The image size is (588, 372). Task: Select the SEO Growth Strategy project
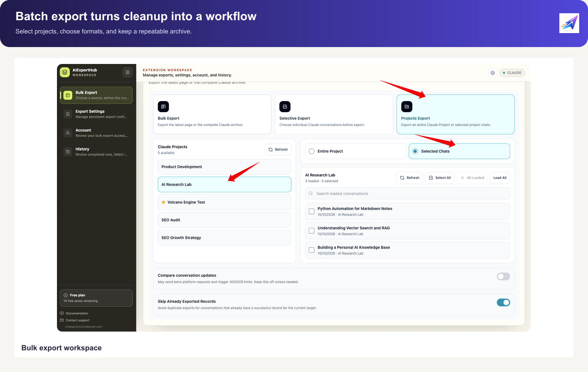click(225, 237)
